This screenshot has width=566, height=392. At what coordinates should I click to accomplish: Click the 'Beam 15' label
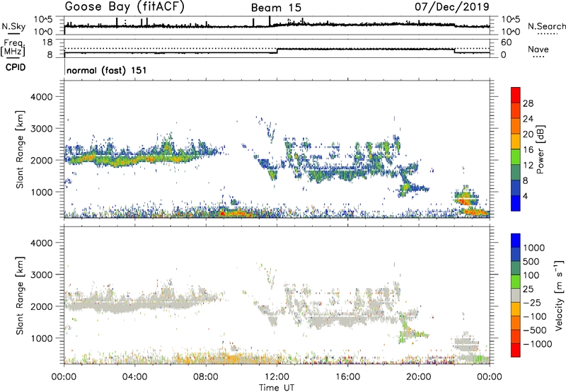pyautogui.click(x=276, y=8)
